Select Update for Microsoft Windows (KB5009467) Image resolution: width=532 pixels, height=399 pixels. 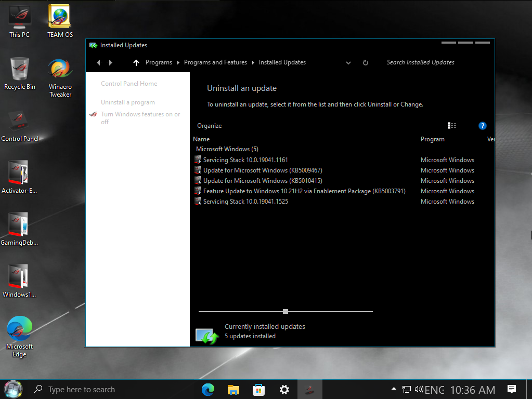[x=343, y=170]
